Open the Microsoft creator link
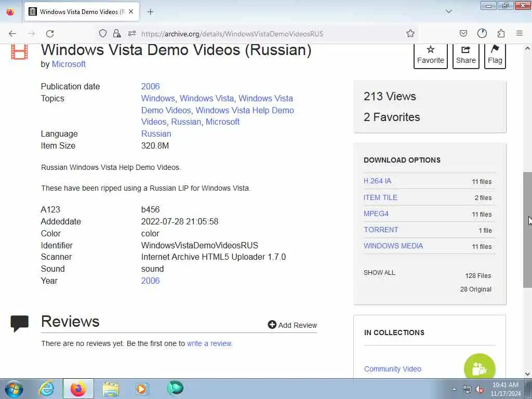The image size is (532, 399). tap(69, 64)
